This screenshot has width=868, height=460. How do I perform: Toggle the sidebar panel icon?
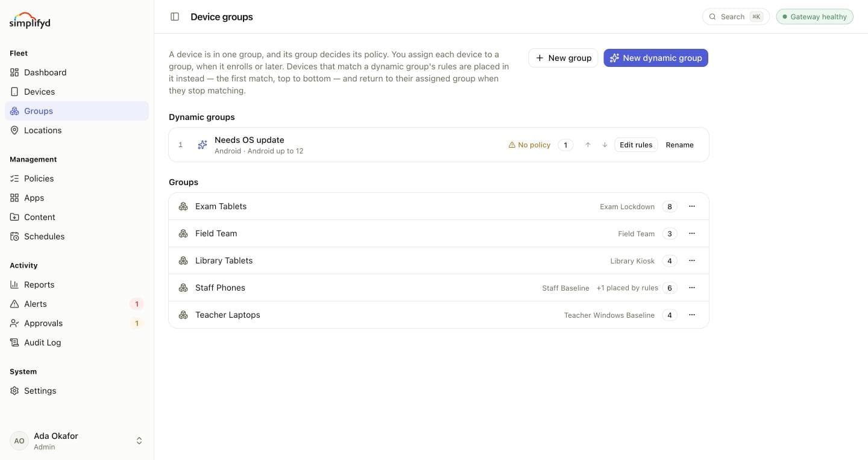point(175,17)
